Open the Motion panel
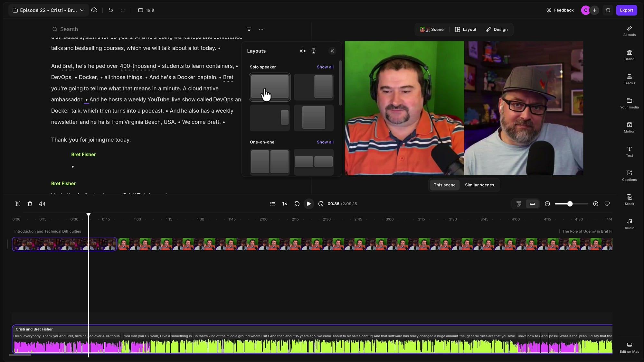 pos(629,127)
